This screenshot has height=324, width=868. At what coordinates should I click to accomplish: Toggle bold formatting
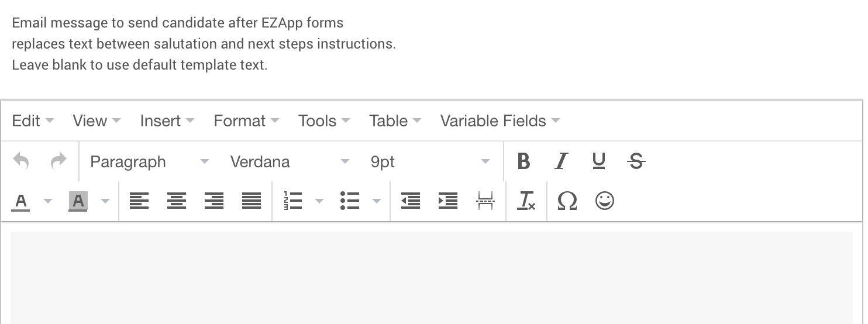[x=523, y=161]
